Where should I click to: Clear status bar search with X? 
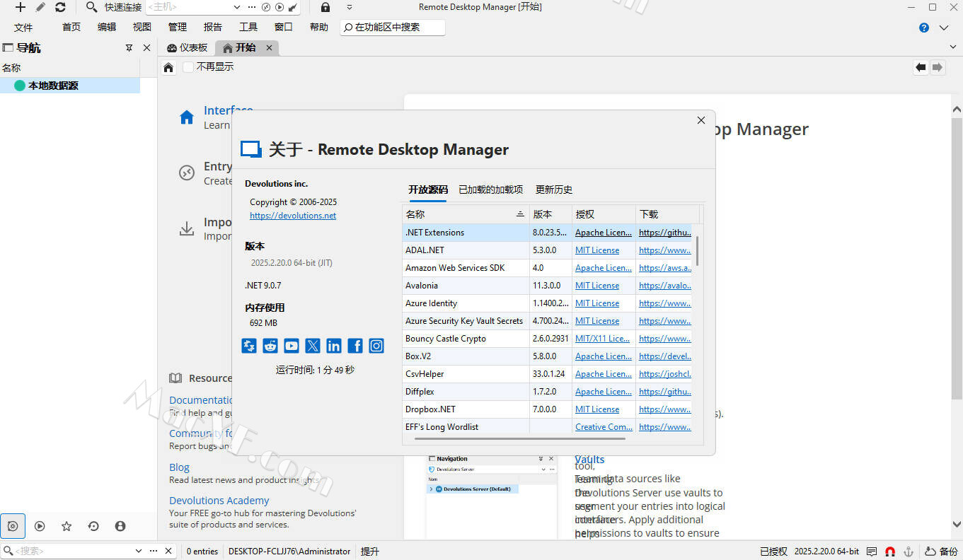point(168,551)
